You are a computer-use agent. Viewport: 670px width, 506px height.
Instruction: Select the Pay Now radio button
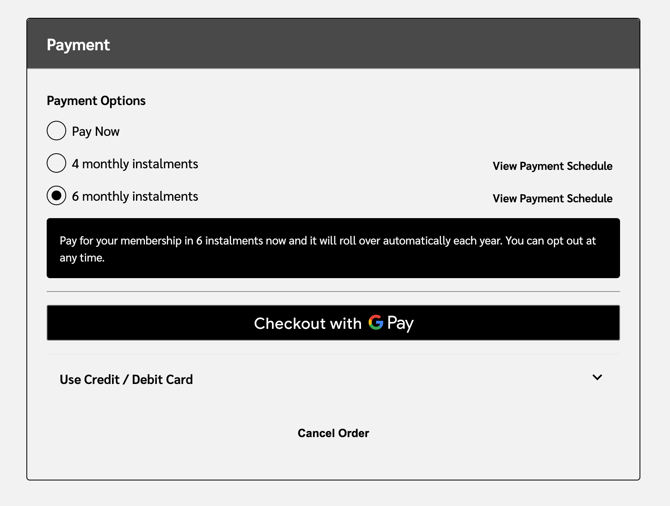point(57,131)
